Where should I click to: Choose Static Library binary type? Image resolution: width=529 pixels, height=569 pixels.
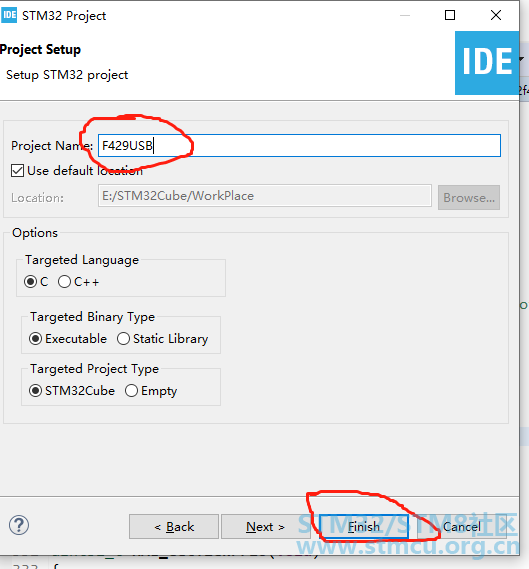[123, 339]
